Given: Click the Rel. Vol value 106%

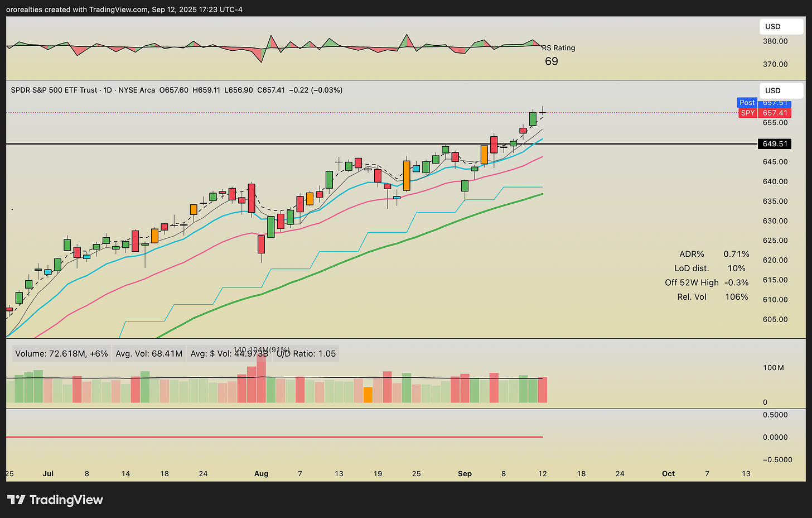Looking at the screenshot, I should (737, 297).
